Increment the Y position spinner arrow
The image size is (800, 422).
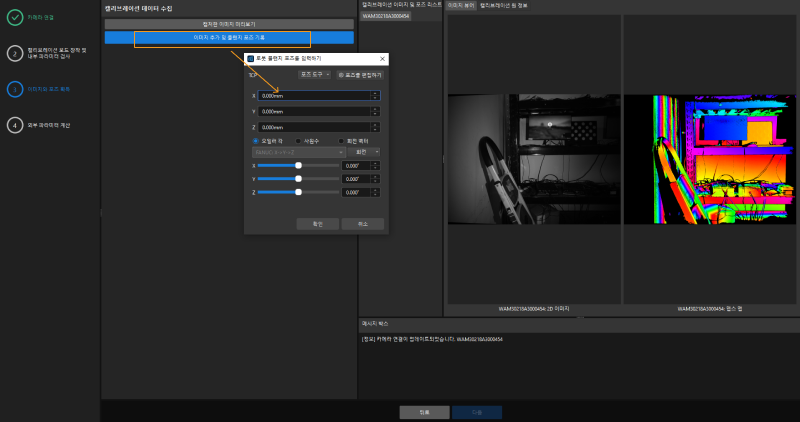(375, 109)
